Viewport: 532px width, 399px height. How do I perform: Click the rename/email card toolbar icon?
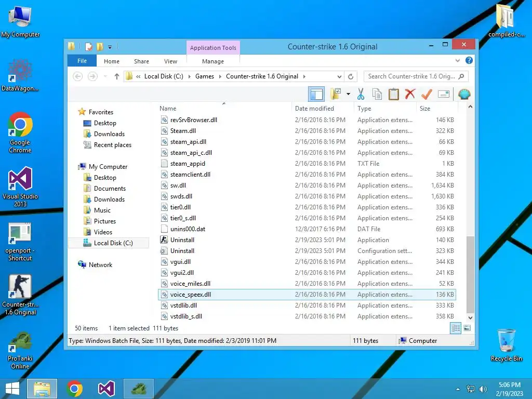444,94
